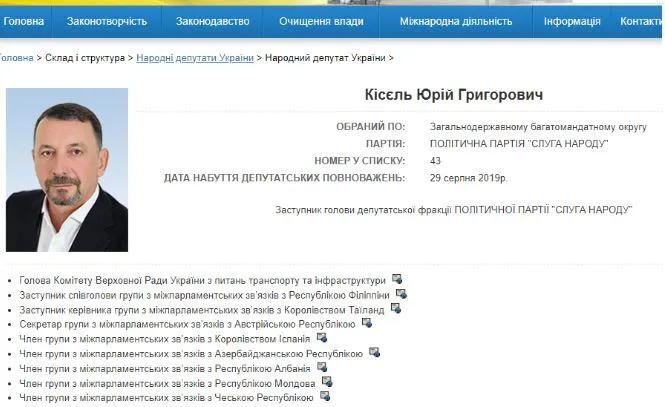Click Заступник голови депутатської фракції line
The height and width of the screenshot is (407, 665).
point(454,210)
